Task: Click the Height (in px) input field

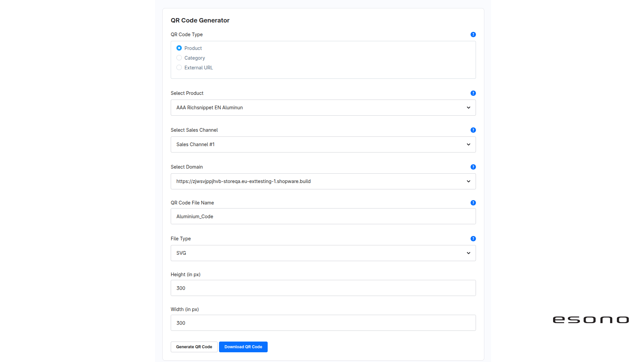Action: coord(323,288)
